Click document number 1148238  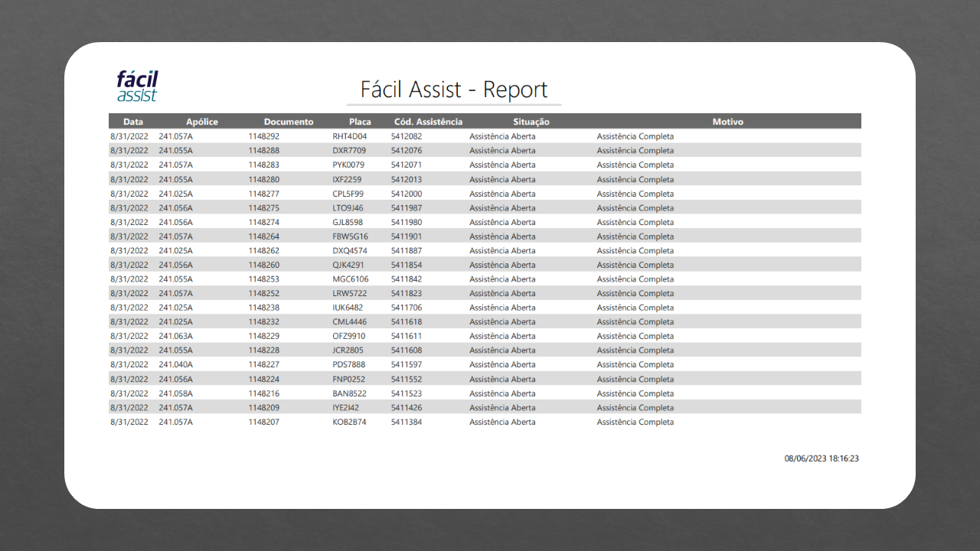pyautogui.click(x=263, y=308)
